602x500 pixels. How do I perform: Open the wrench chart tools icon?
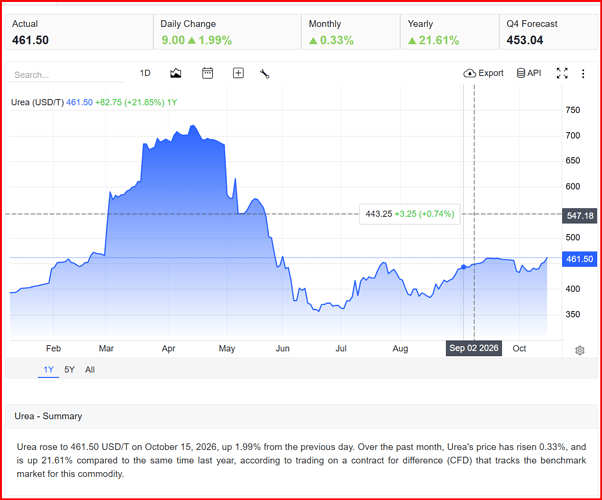click(x=265, y=73)
